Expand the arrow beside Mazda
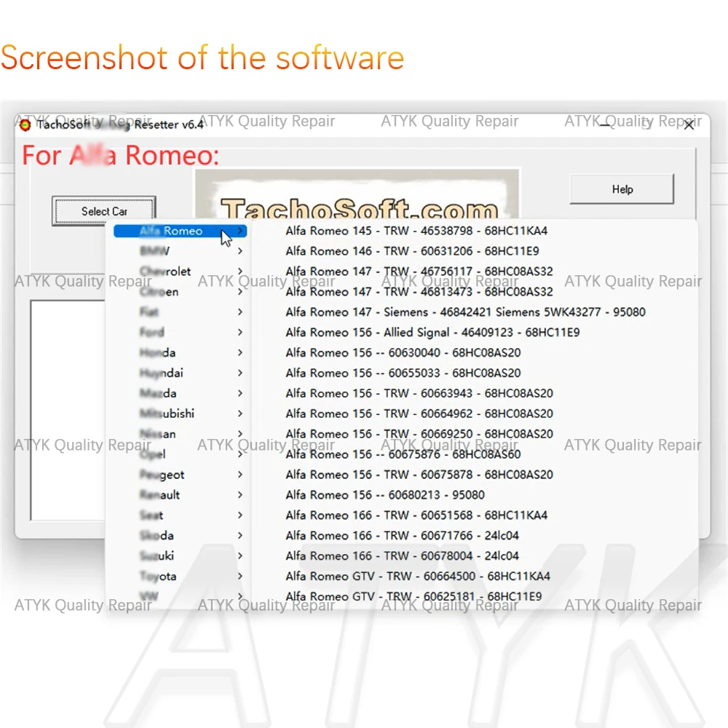Viewport: 728px width, 728px height. (240, 393)
